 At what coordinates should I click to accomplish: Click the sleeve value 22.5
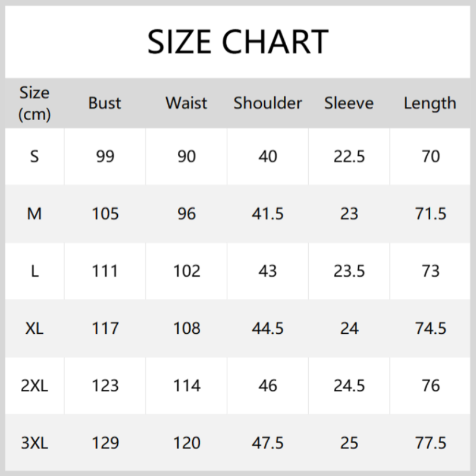tap(349, 156)
